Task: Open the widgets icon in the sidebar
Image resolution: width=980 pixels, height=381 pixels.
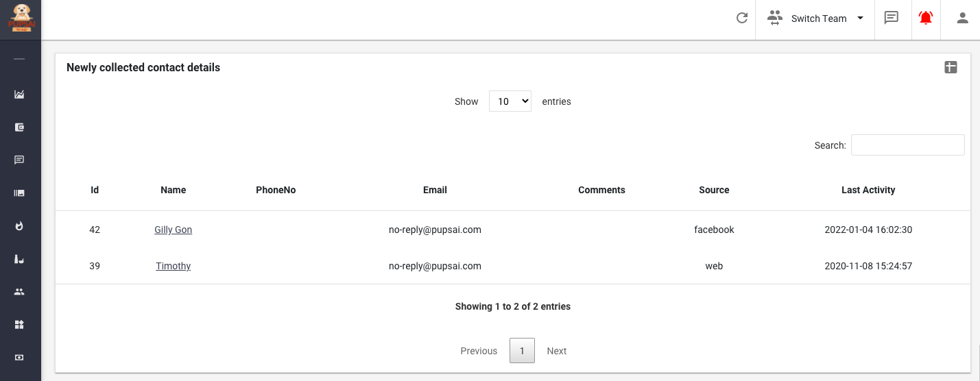Action: (x=19, y=324)
